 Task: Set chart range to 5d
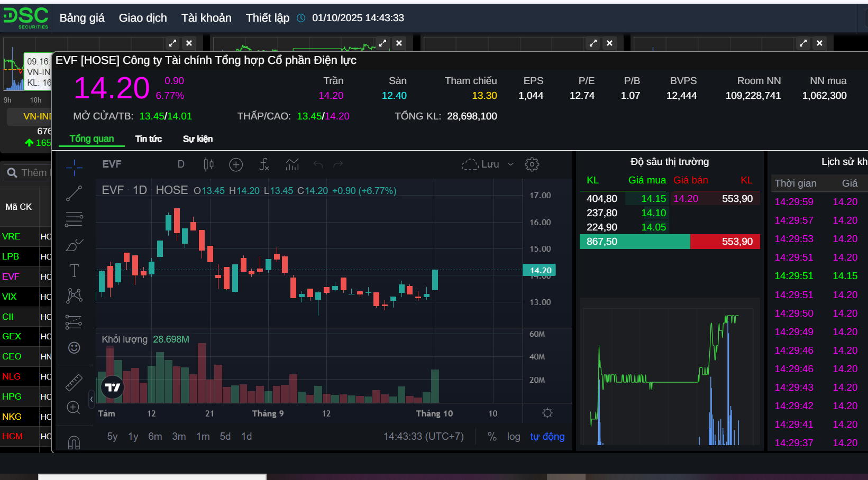pyautogui.click(x=225, y=437)
